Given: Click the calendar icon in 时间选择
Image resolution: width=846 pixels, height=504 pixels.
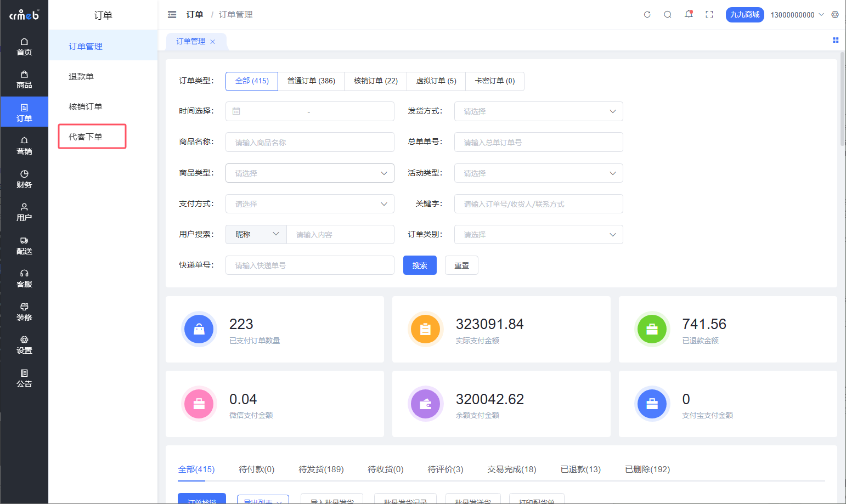Looking at the screenshot, I should [x=236, y=111].
